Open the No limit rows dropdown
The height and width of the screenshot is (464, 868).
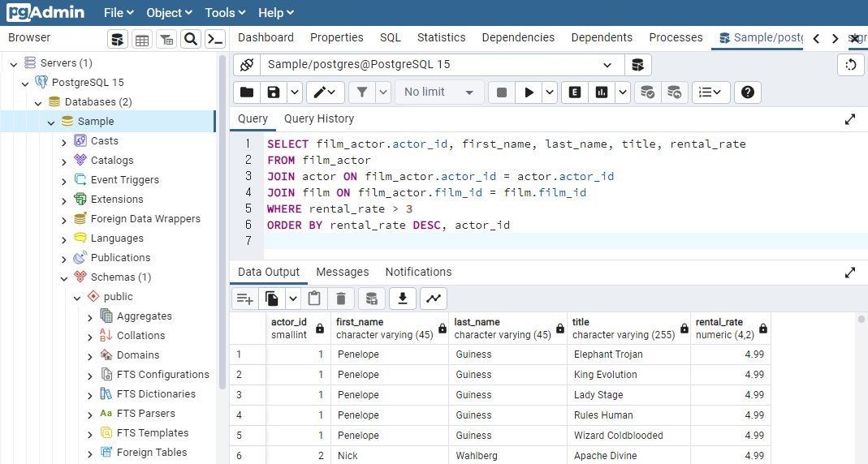439,92
